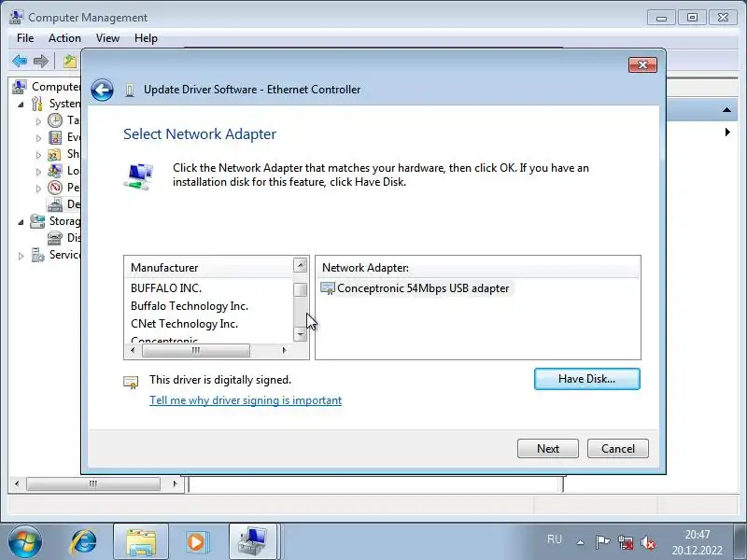This screenshot has height=560, width=747.
Task: Close the Update Driver Software dialog
Action: (642, 64)
